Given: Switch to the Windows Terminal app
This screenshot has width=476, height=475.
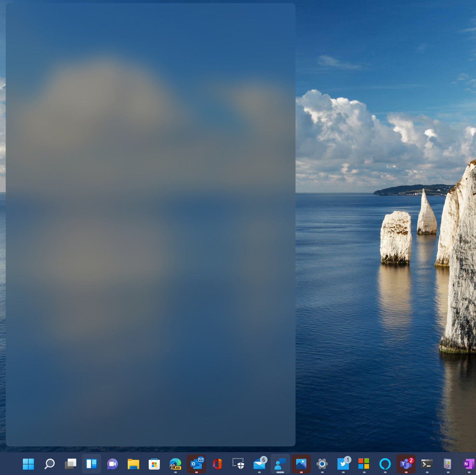Looking at the screenshot, I should click(427, 464).
